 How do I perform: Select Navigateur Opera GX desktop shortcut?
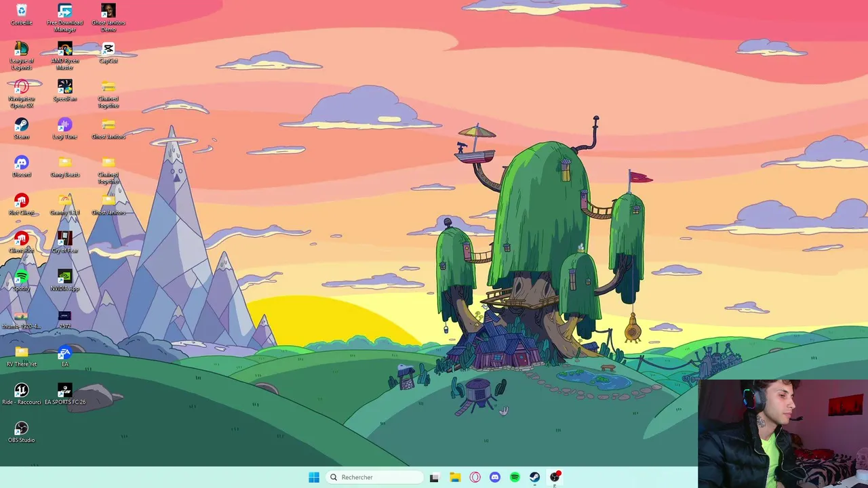tap(22, 94)
